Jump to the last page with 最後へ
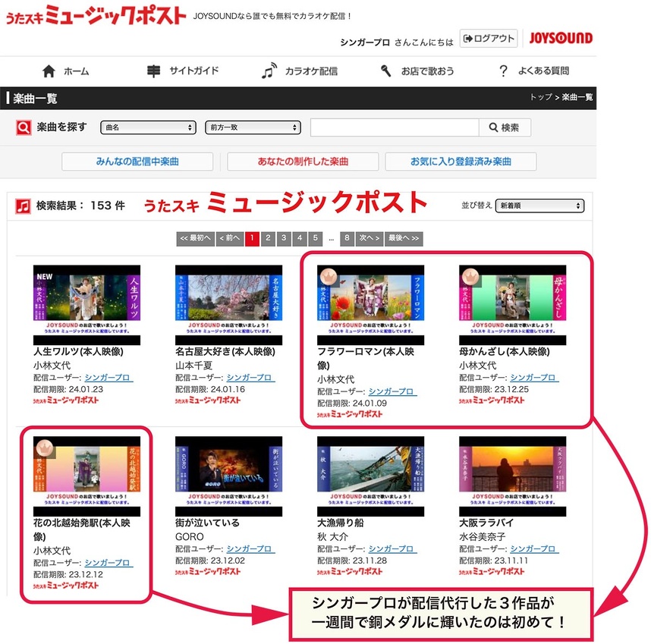651x644 pixels. point(403,238)
